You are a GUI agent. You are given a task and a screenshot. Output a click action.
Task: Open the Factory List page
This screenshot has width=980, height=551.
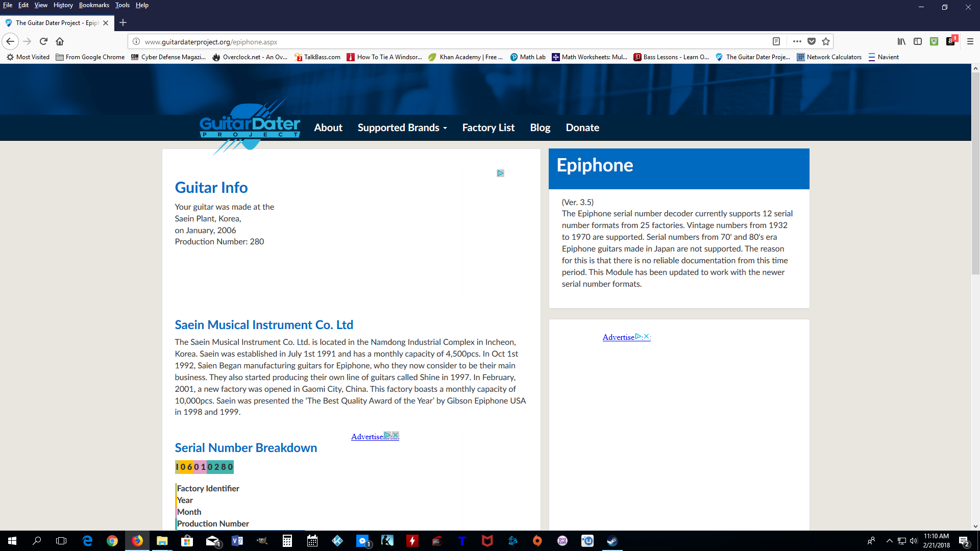(x=488, y=128)
